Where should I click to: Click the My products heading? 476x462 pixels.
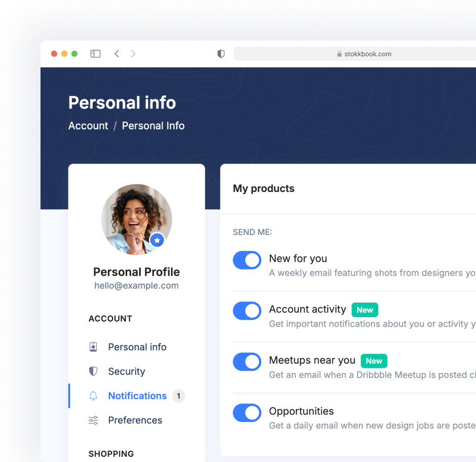click(263, 188)
